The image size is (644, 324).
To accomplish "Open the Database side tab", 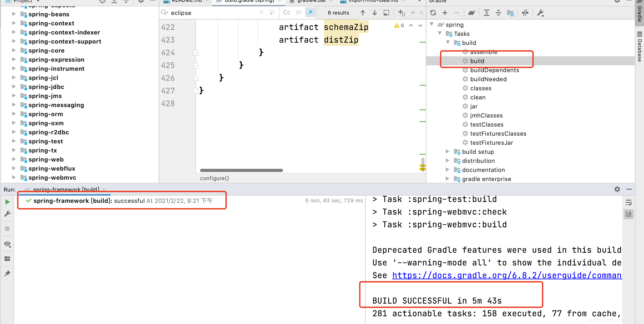I will 639,48.
